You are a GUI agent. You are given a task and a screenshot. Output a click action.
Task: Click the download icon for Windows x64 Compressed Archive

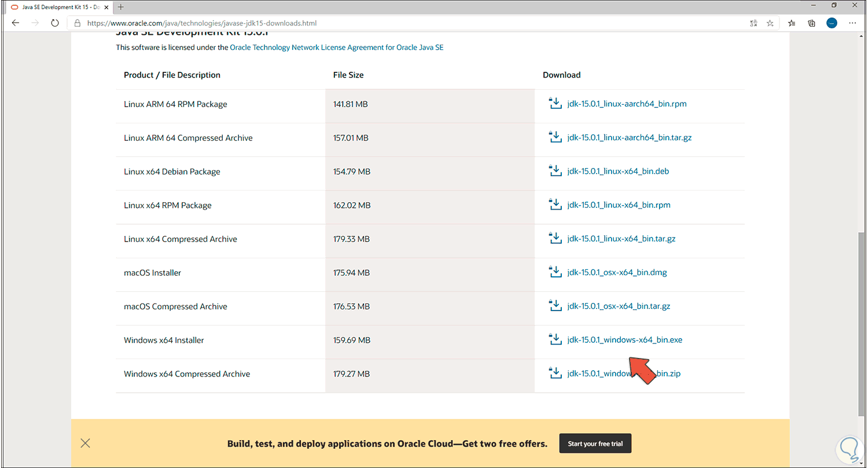[555, 373]
